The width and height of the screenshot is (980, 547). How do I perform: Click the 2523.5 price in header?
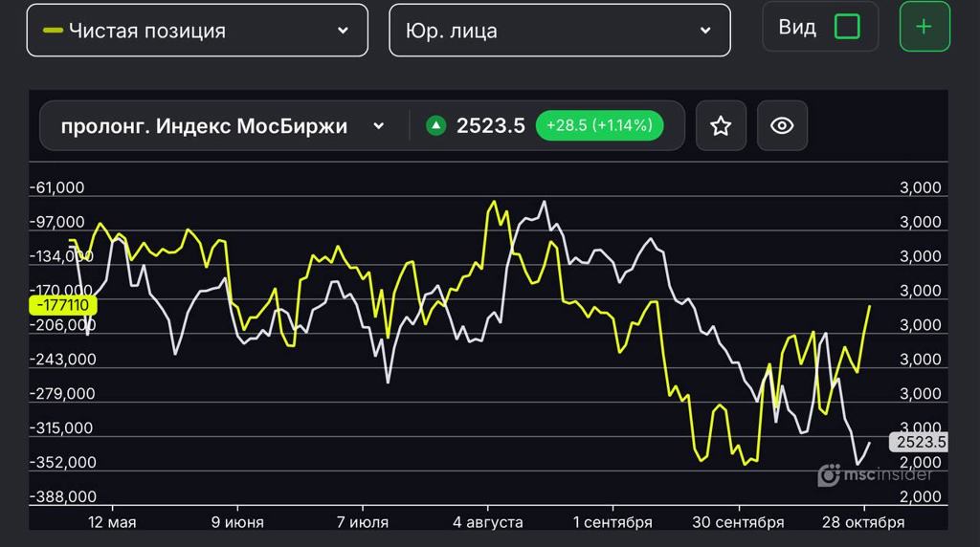click(490, 125)
